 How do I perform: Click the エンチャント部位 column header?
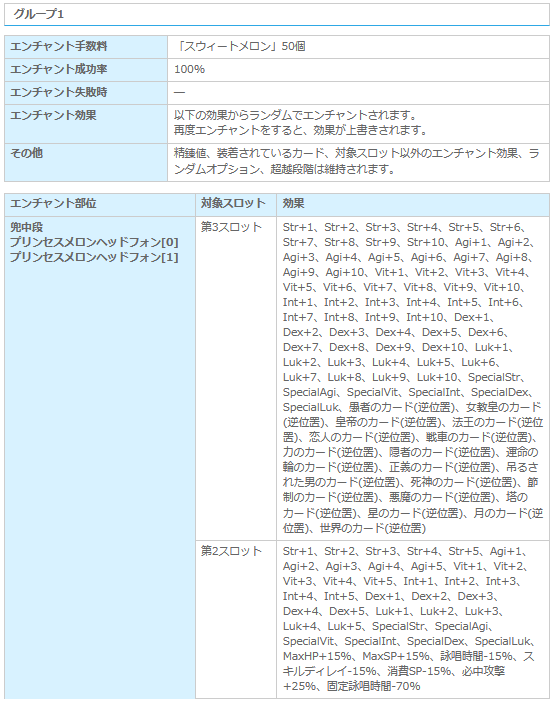coord(53,204)
